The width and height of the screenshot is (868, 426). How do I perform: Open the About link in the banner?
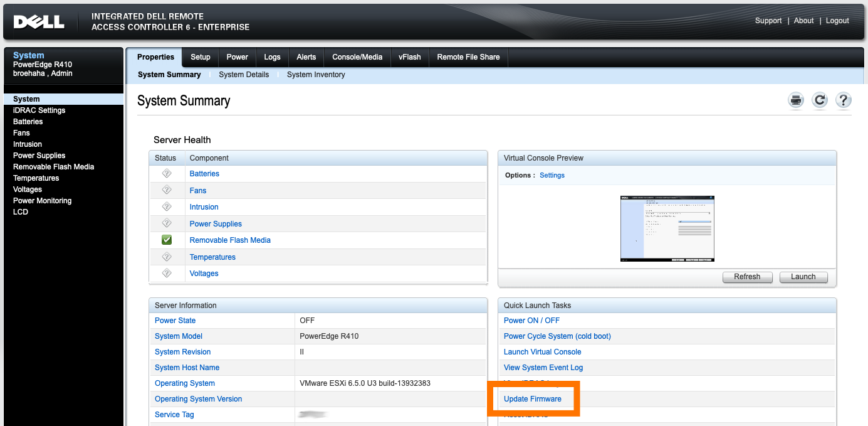point(804,21)
